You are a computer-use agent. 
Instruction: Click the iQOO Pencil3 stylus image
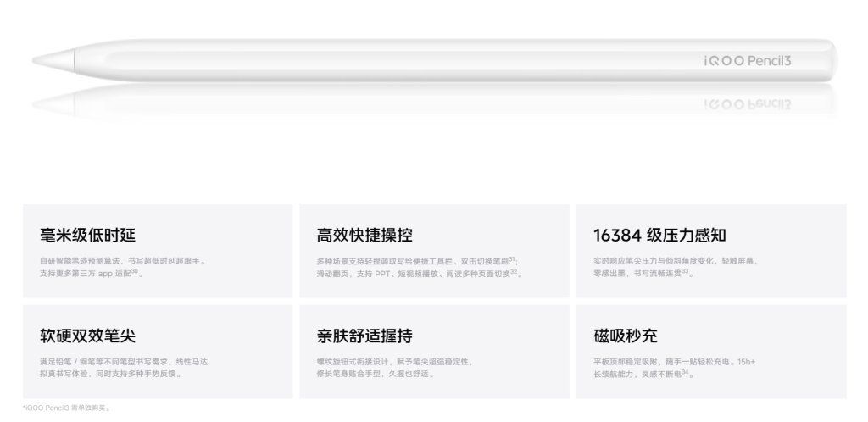point(435,60)
